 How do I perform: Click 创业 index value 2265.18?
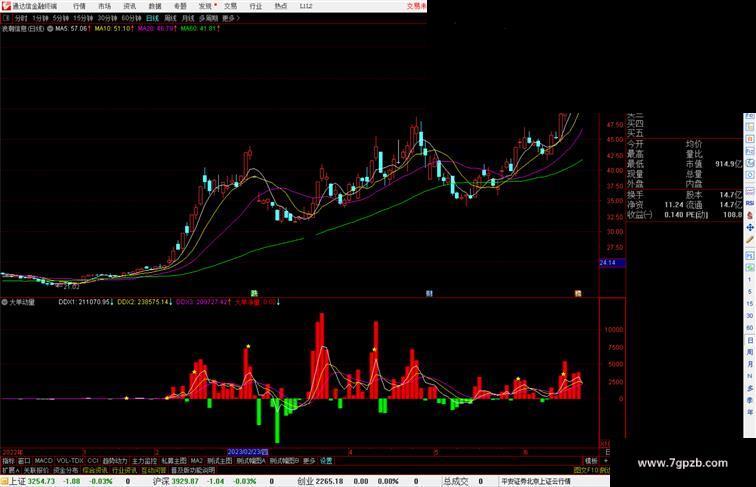pos(330,481)
